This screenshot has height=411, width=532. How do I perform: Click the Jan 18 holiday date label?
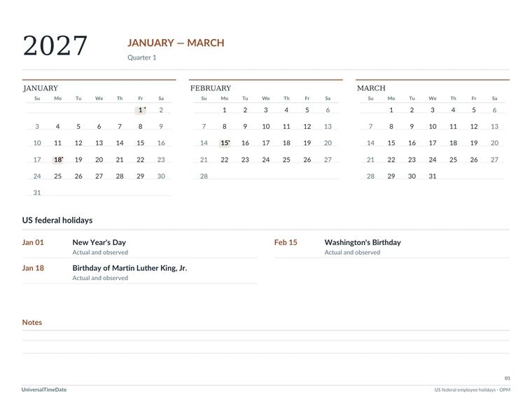tap(33, 268)
